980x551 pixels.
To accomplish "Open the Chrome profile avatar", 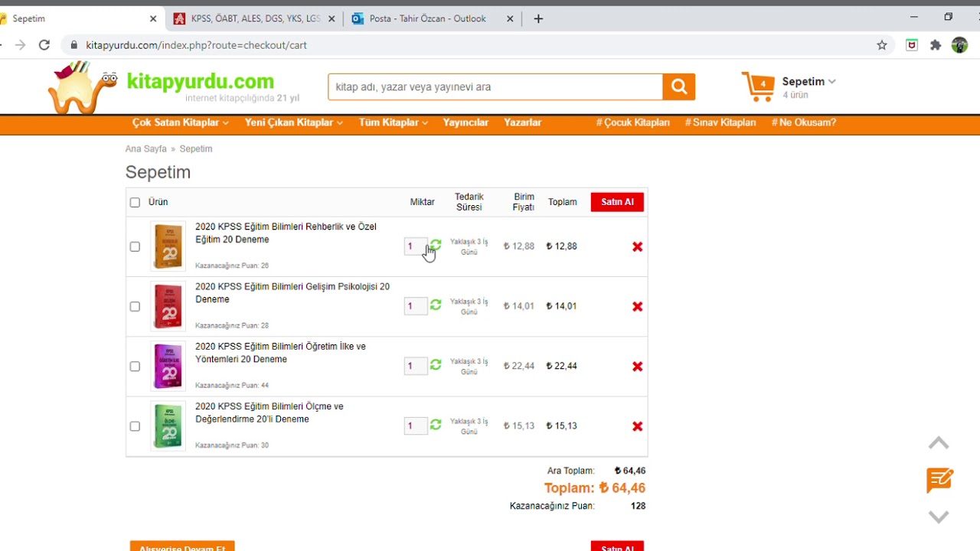I will coord(959,45).
